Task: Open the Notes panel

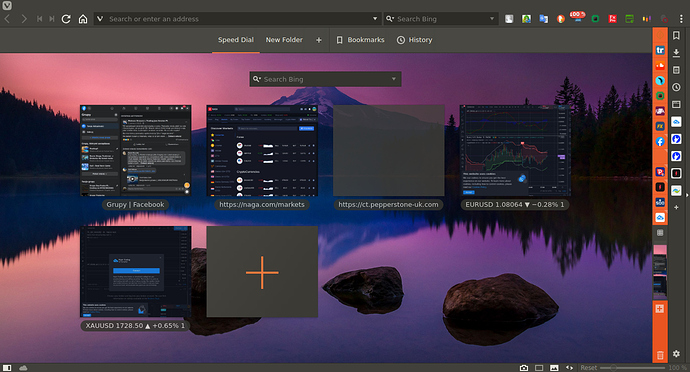Action: point(676,70)
